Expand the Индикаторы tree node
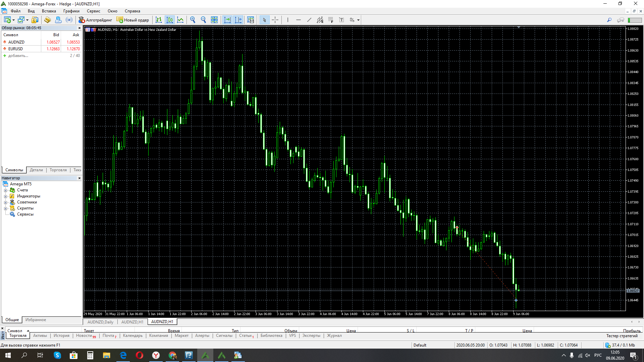Image resolution: width=644 pixels, height=362 pixels. [x=5, y=196]
